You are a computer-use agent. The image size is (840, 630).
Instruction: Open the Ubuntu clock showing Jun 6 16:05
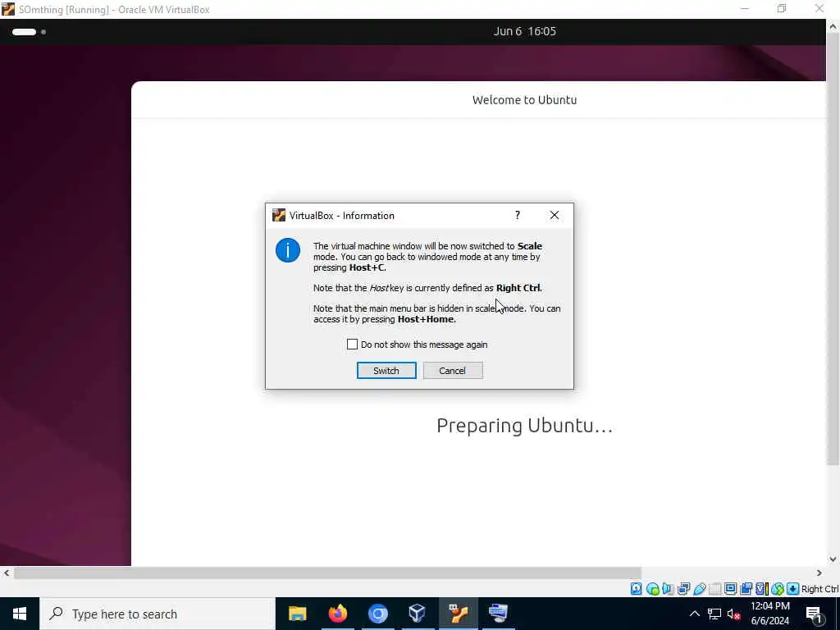click(x=524, y=31)
